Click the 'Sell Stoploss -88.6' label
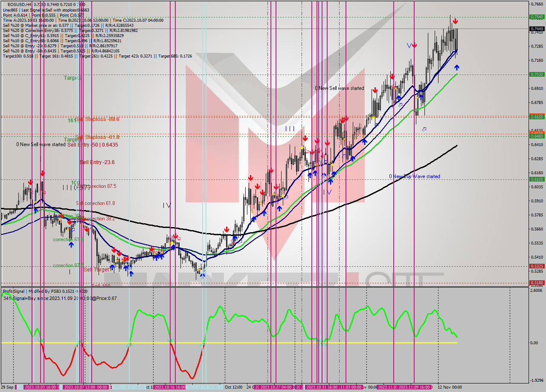This screenshot has width=546, height=392. [x=97, y=119]
